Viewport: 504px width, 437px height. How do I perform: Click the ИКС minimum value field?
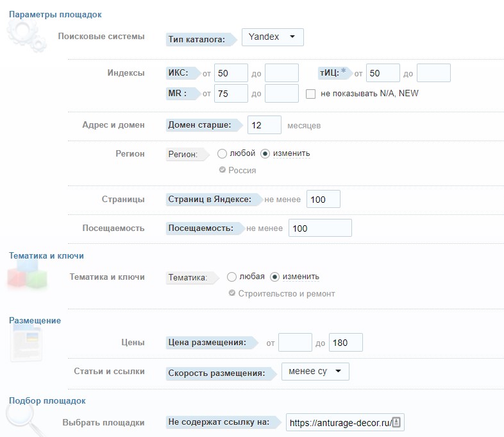tap(231, 73)
